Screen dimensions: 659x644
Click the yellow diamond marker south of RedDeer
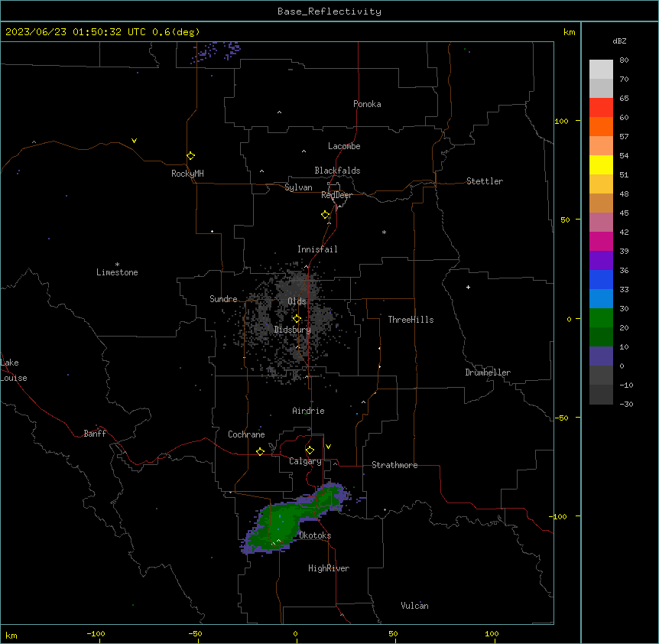pos(326,215)
